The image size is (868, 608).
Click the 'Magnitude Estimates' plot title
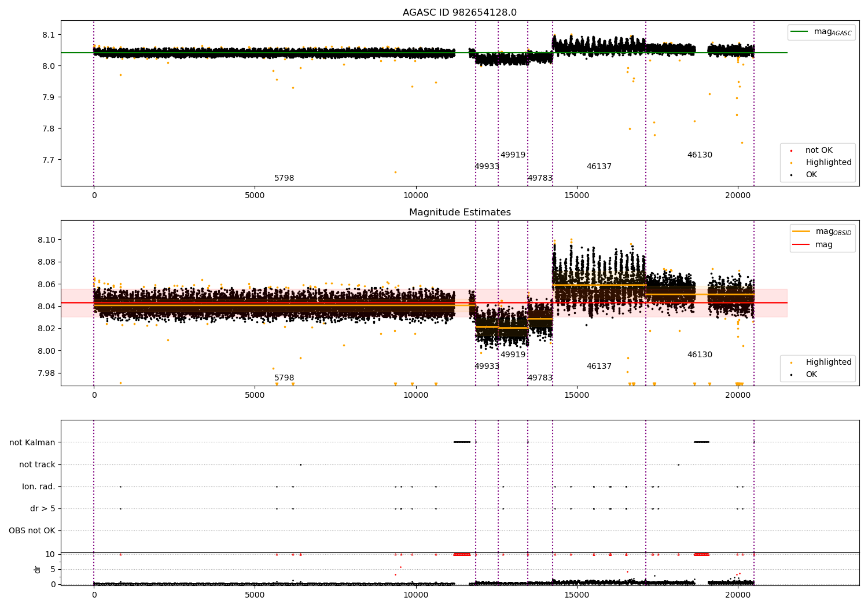460,213
